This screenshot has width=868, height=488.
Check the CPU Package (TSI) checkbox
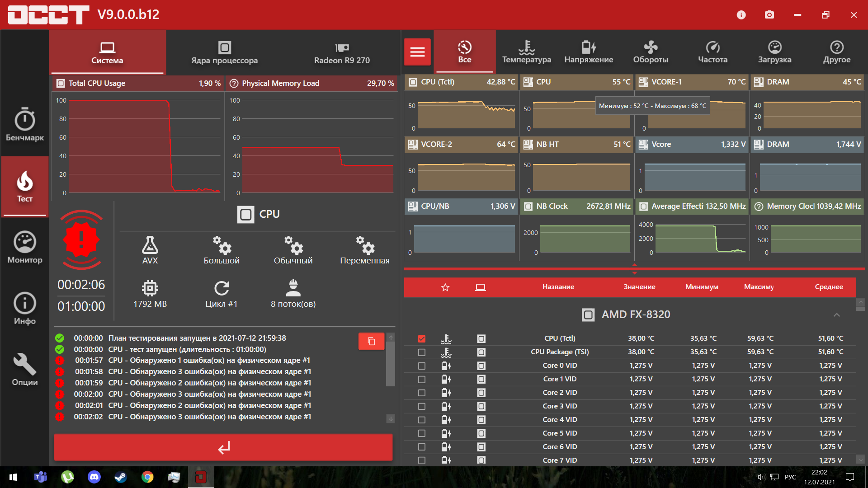point(422,352)
